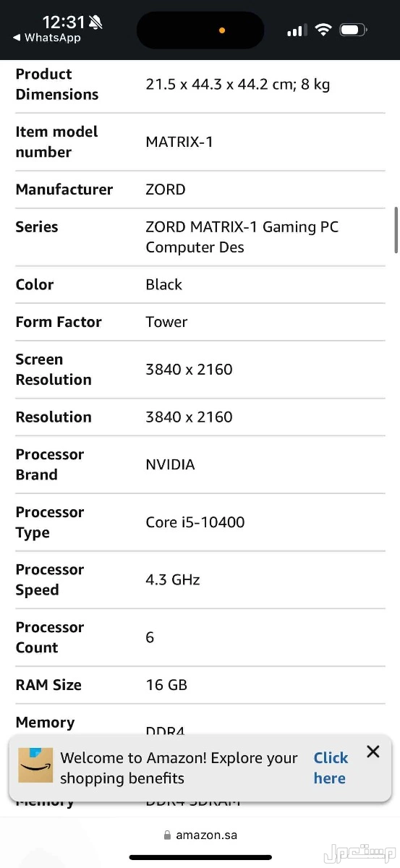Open the 'Click here' shopping benefits link
Image resolution: width=400 pixels, height=868 pixels.
pos(331,768)
